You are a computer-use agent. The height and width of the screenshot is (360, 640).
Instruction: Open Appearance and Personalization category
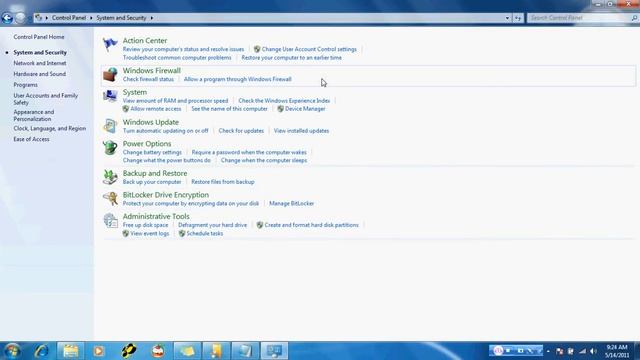tap(33, 116)
